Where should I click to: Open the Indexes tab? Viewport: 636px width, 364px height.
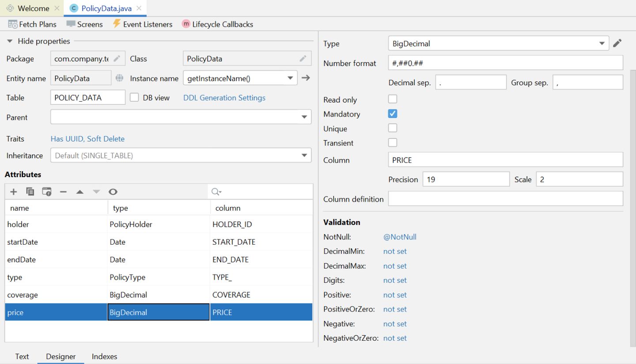coord(104,356)
